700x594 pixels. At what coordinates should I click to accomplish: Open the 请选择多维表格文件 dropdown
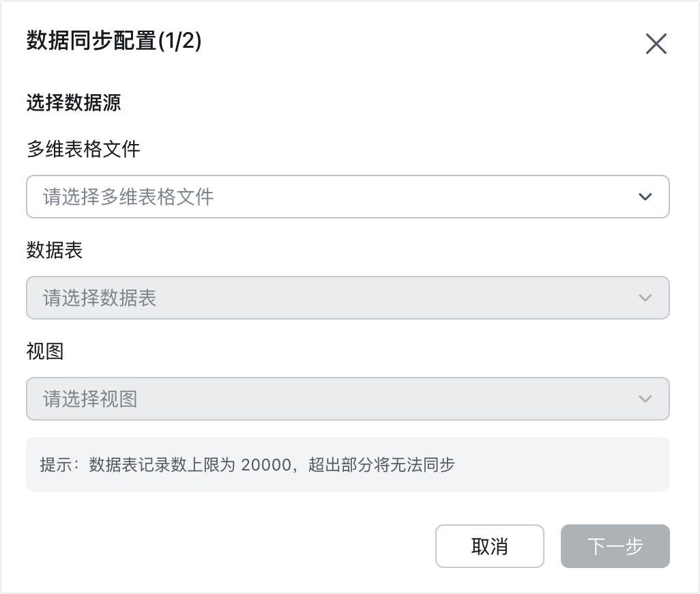(x=348, y=197)
